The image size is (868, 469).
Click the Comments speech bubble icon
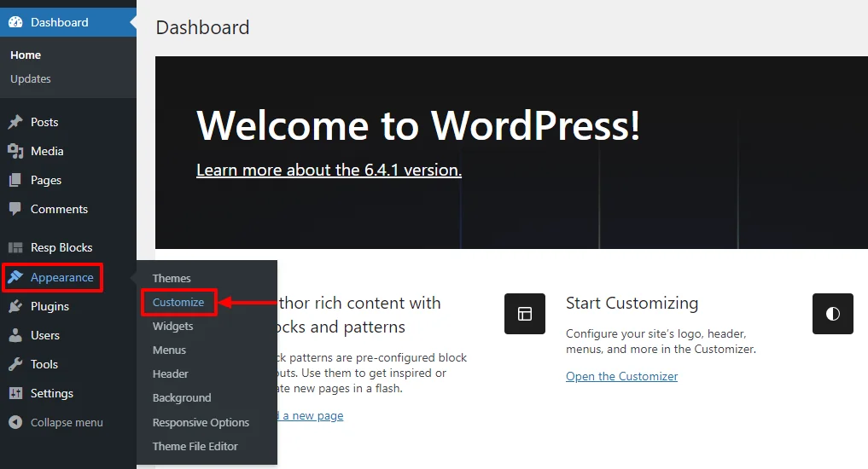15,209
